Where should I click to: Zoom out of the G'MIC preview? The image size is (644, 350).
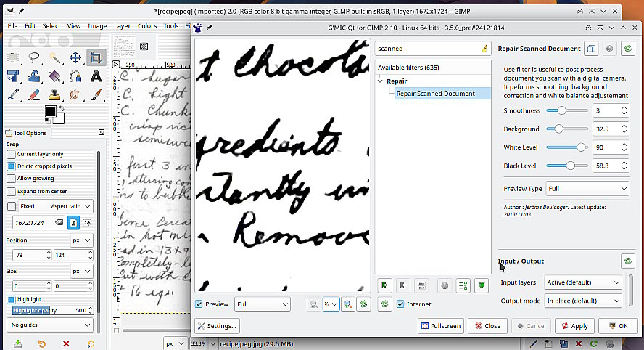[314, 304]
